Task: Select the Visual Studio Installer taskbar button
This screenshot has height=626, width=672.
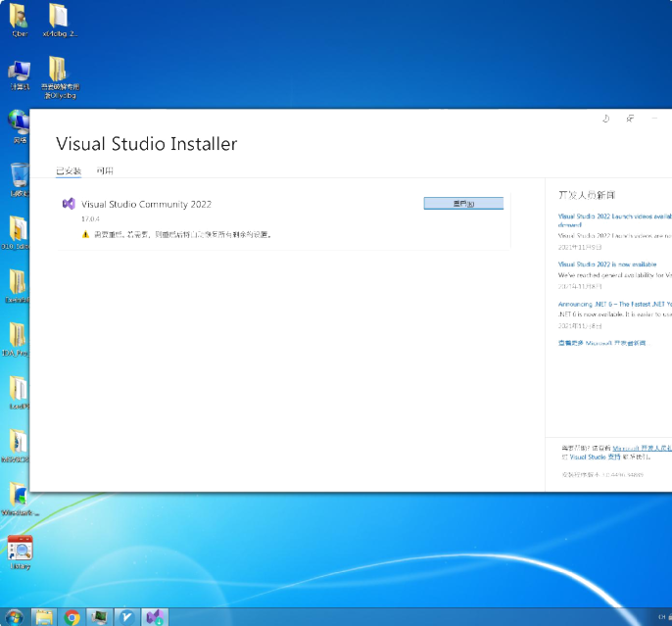Action: click(x=155, y=617)
